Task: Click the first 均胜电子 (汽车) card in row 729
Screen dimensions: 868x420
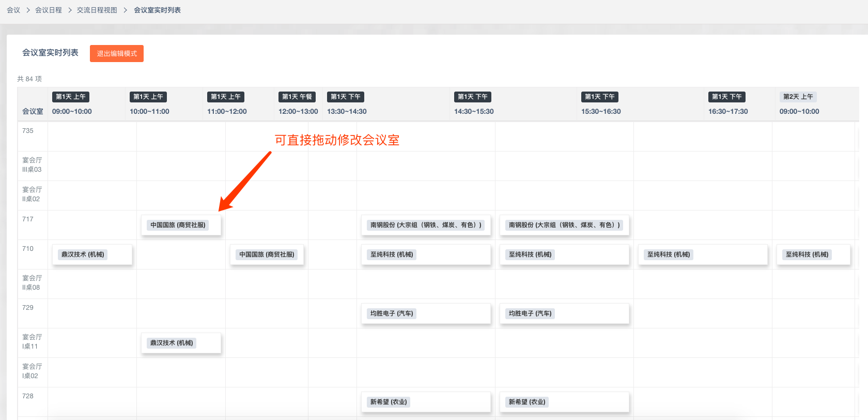Action: tap(426, 313)
